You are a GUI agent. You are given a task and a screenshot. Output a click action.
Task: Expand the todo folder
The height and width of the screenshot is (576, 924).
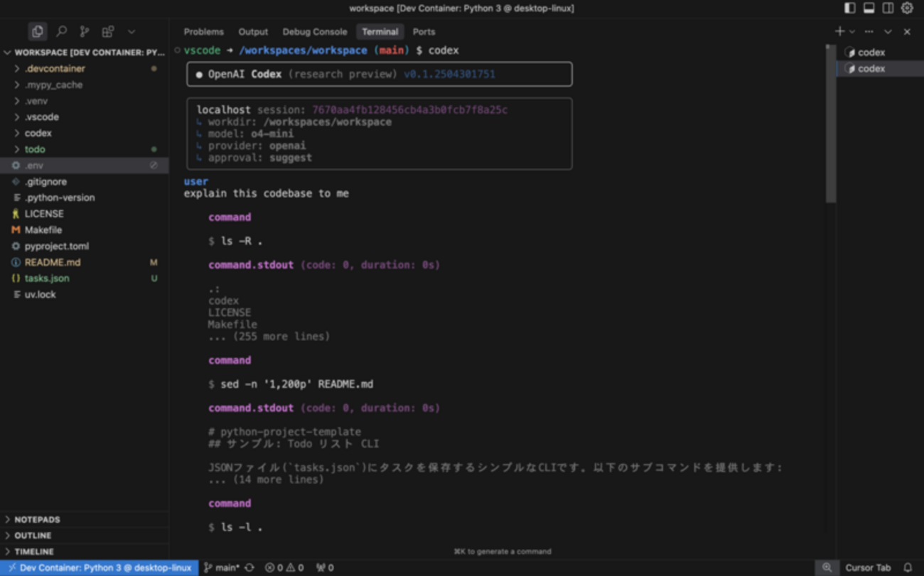pyautogui.click(x=85, y=149)
